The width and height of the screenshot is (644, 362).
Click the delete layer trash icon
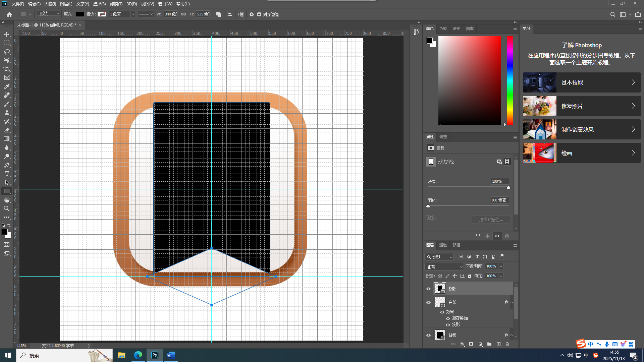[507, 344]
